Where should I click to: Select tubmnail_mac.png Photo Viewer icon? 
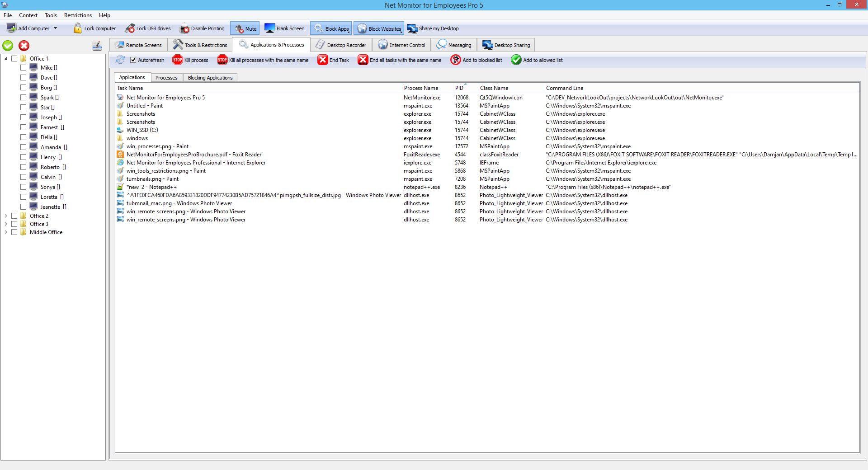click(120, 203)
